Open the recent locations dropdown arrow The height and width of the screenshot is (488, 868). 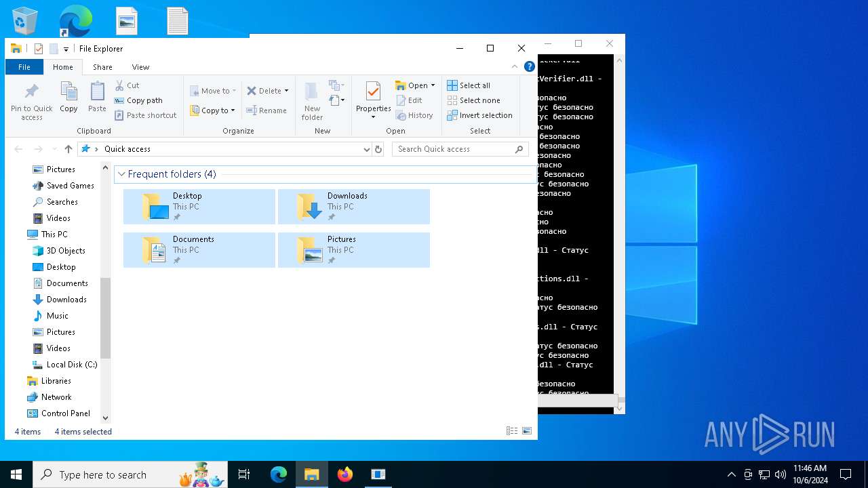54,149
